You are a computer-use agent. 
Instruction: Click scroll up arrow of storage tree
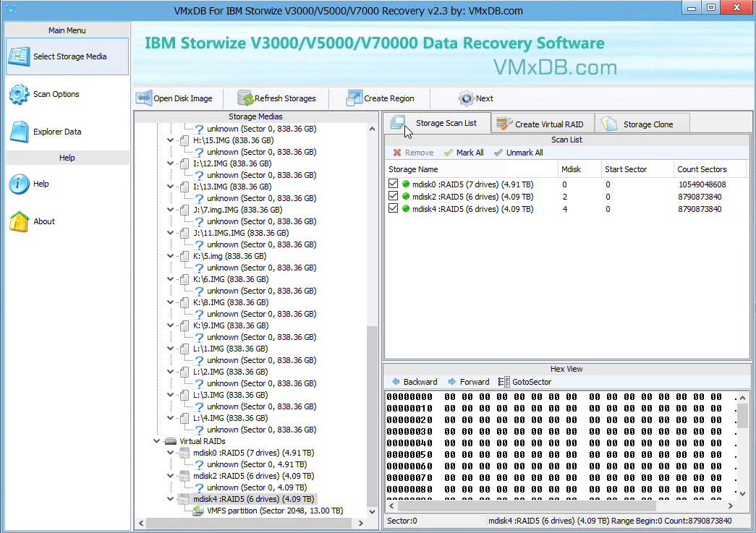tap(372, 129)
